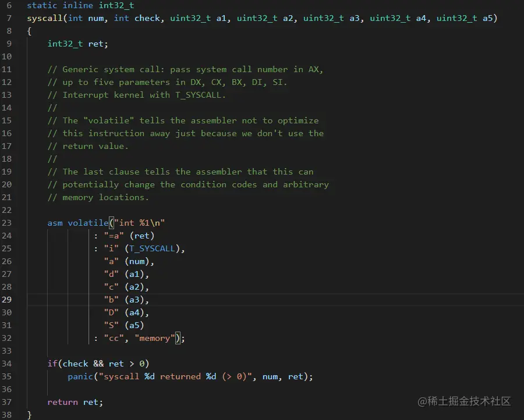The image size is (524, 420).
Task: Click the "memory" clobber string
Action: [x=155, y=338]
